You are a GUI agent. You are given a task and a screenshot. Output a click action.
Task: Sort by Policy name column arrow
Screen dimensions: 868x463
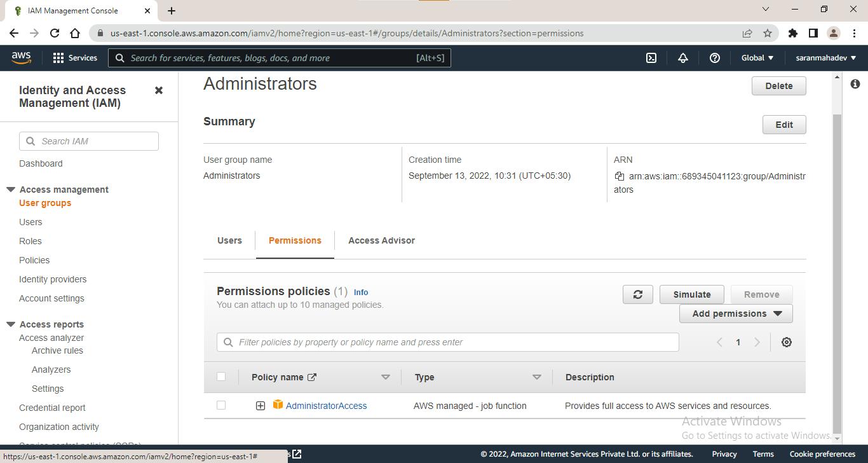tap(385, 377)
